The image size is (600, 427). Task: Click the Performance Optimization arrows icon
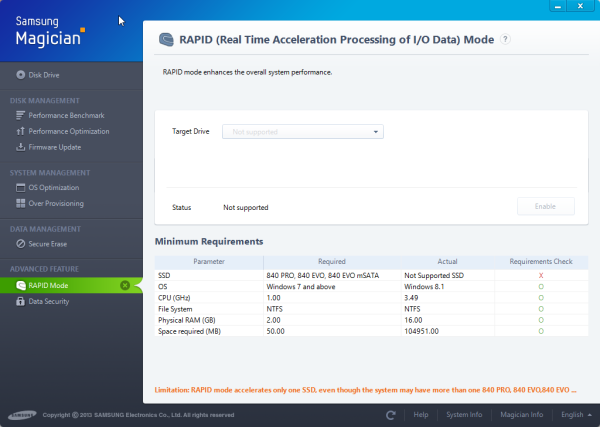click(21, 131)
